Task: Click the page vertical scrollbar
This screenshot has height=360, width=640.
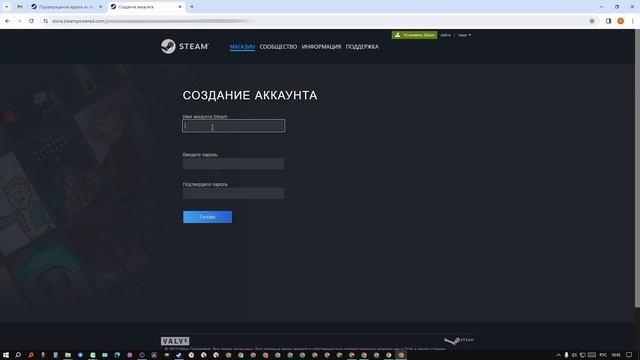Action: click(x=637, y=167)
